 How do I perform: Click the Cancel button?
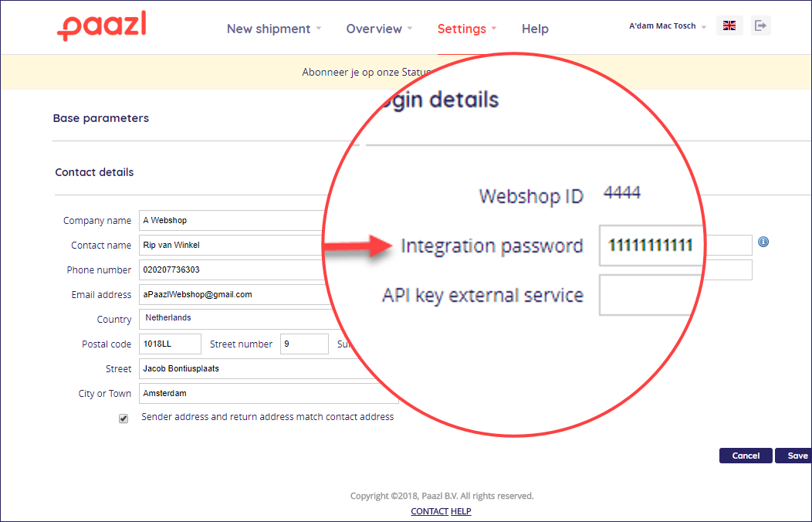[746, 456]
